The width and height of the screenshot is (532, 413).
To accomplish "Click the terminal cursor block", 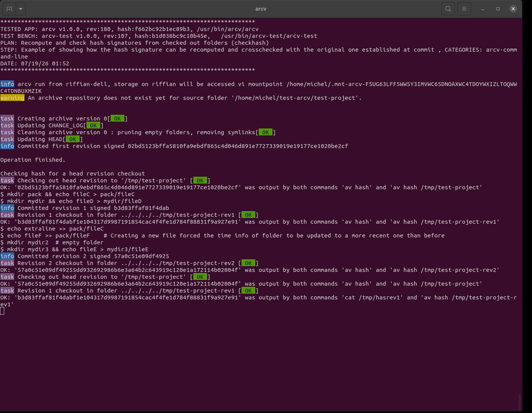I will [x=2, y=311].
